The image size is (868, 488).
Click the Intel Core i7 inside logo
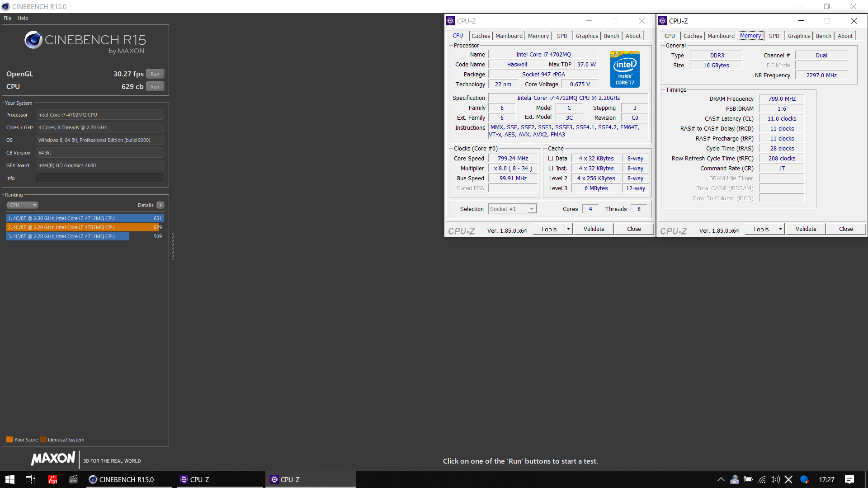tap(625, 69)
